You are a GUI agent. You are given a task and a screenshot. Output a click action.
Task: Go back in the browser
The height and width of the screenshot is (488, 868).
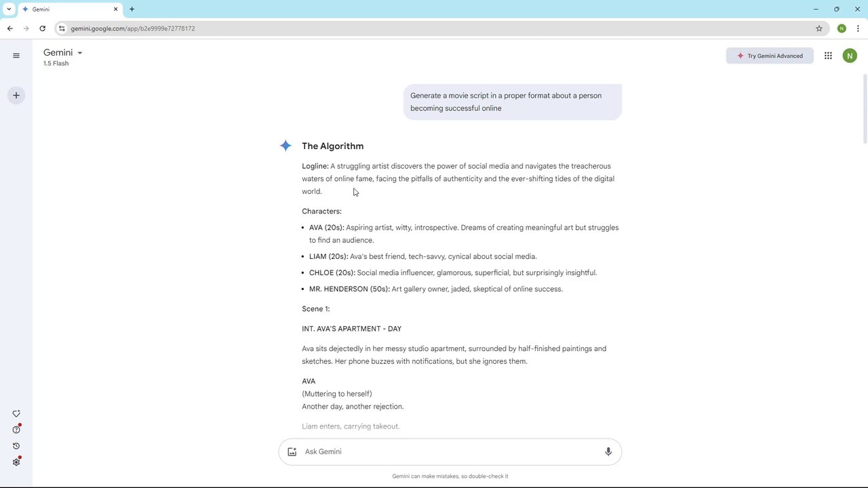tap(9, 28)
